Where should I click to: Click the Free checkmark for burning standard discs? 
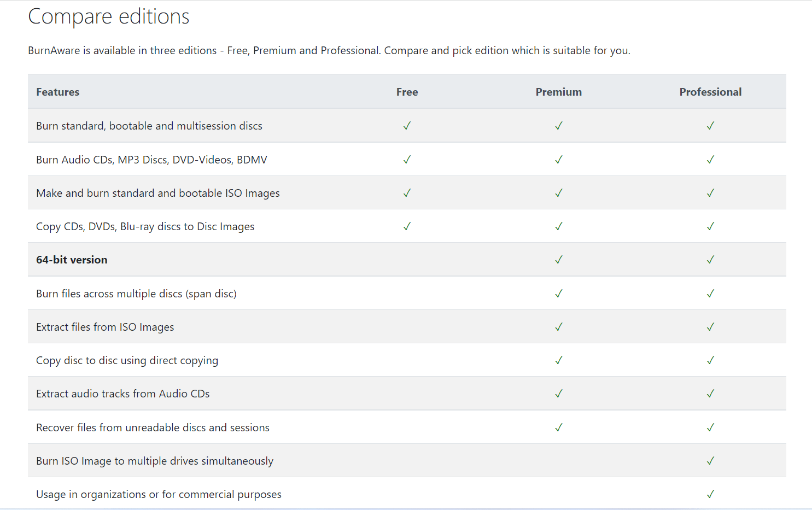[x=407, y=126]
